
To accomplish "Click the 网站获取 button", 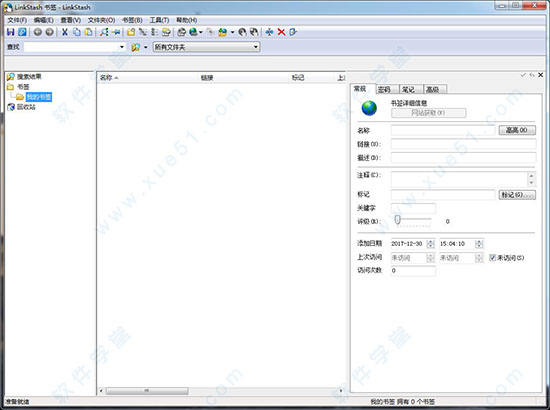I will pos(428,113).
